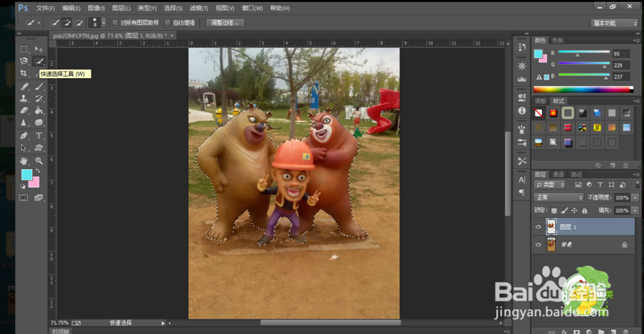
Task: Open the 图像(I) menu
Action: tap(97, 8)
